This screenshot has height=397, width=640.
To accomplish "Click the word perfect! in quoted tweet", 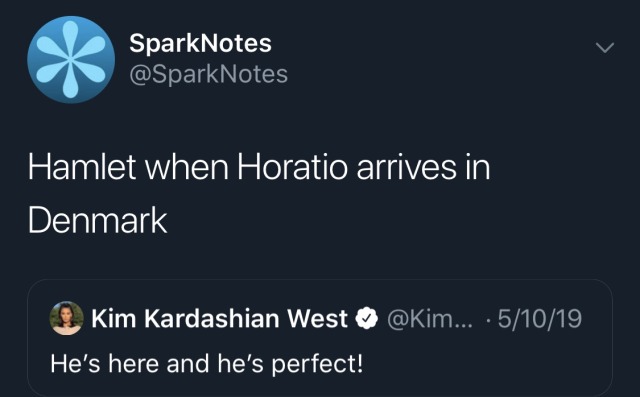I will [x=317, y=364].
